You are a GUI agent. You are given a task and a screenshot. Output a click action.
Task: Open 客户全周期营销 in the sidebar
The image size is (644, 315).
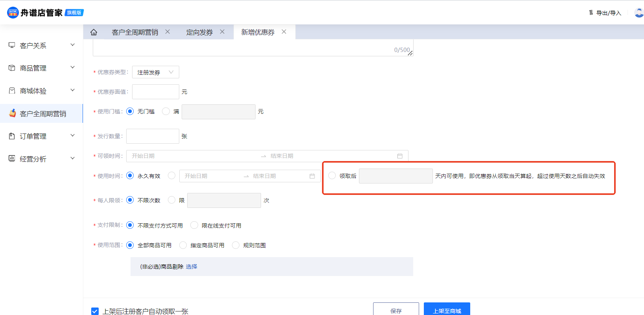(42, 114)
